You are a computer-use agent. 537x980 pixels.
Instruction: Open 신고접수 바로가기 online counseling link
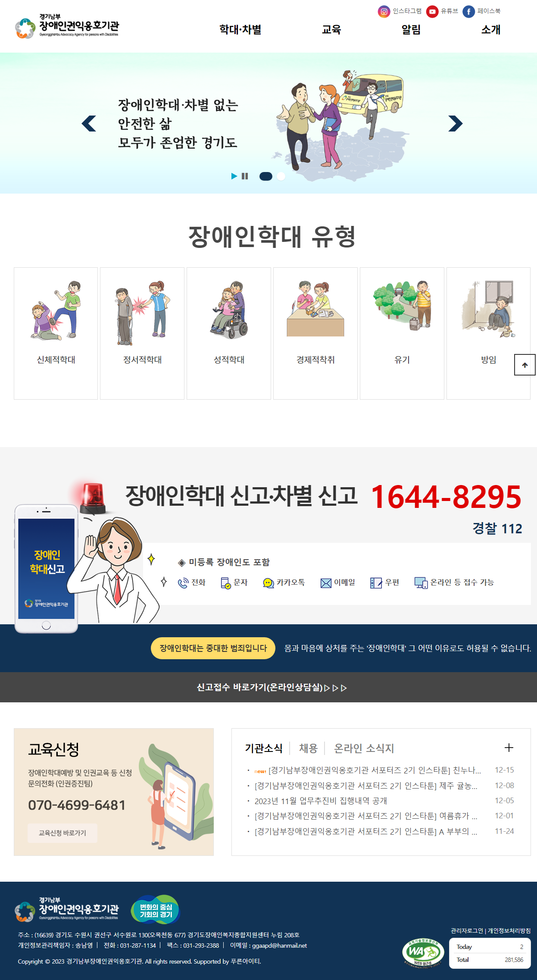pyautogui.click(x=272, y=687)
